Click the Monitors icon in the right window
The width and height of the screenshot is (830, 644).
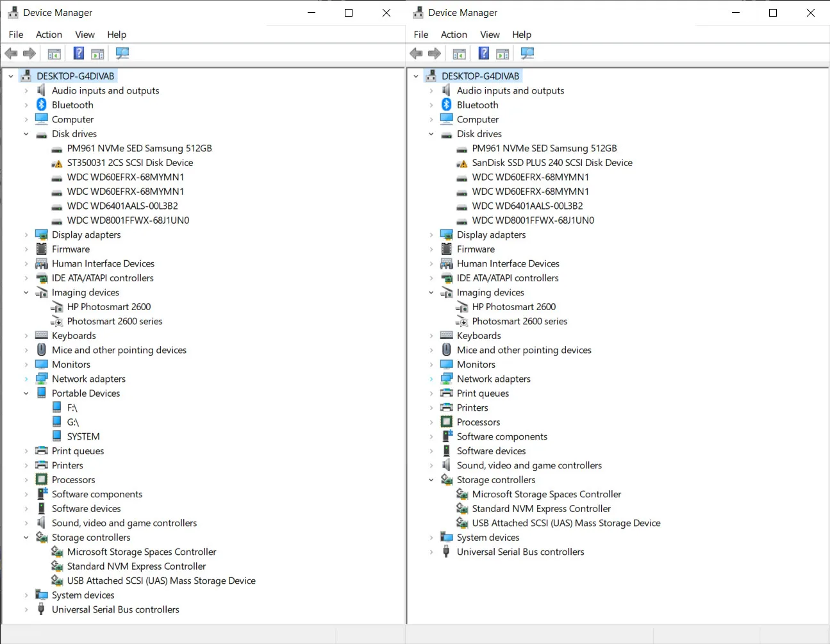(x=447, y=364)
